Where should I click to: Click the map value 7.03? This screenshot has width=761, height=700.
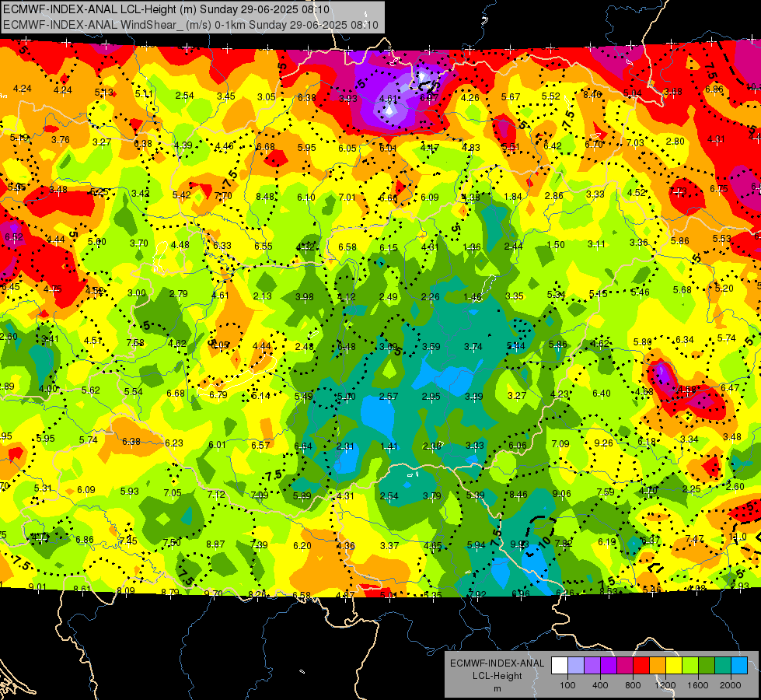pyautogui.click(x=635, y=142)
